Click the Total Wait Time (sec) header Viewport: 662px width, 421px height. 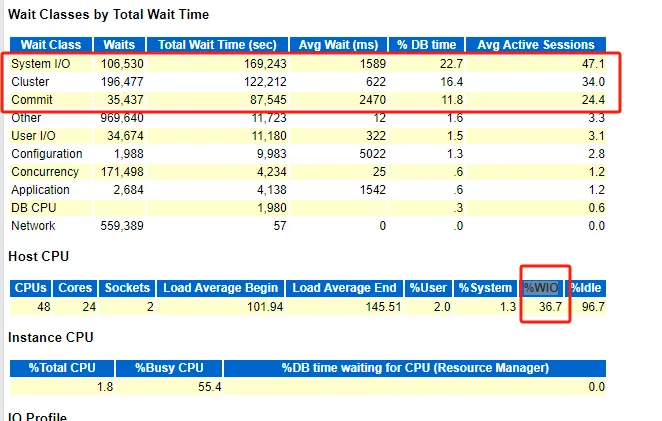tap(217, 45)
